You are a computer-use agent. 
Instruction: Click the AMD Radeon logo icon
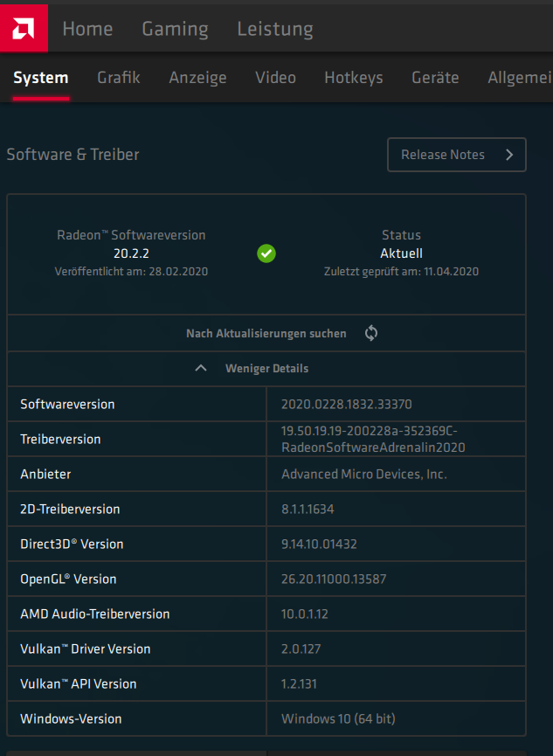[x=24, y=27]
